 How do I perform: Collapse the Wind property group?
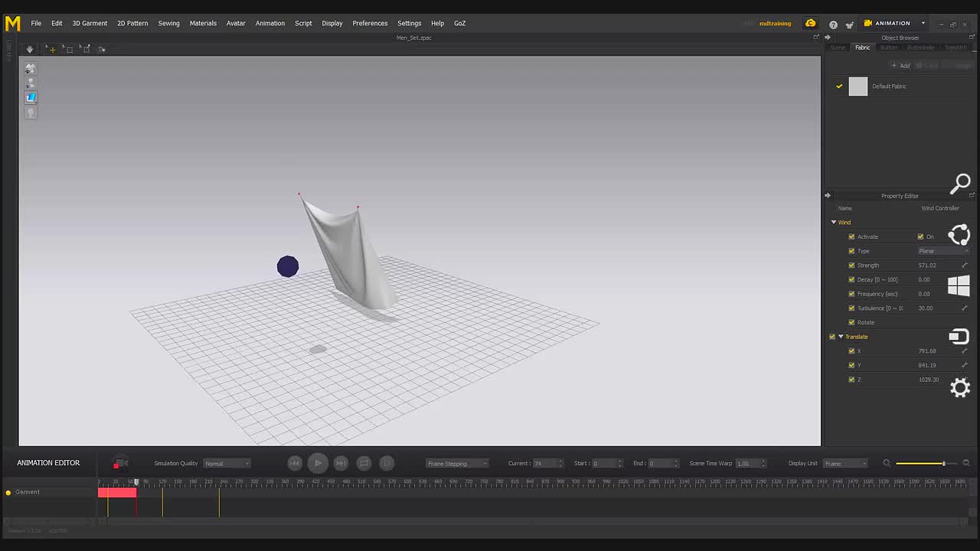pyautogui.click(x=834, y=223)
